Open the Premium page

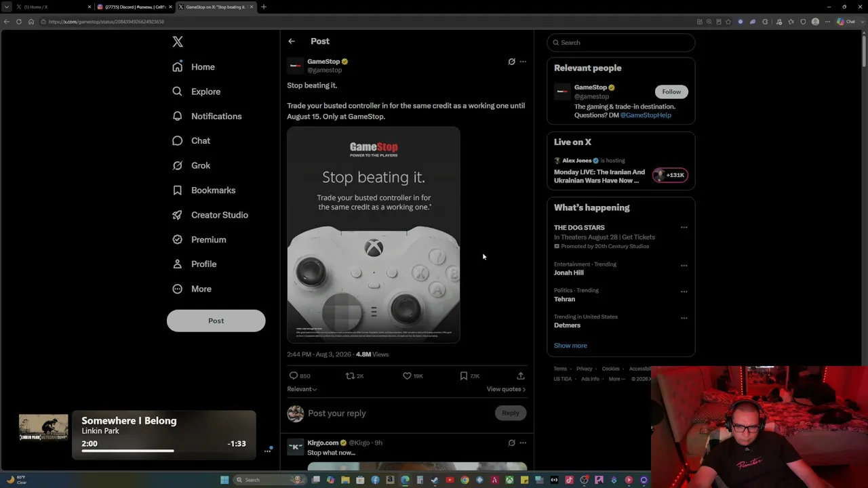pos(199,240)
